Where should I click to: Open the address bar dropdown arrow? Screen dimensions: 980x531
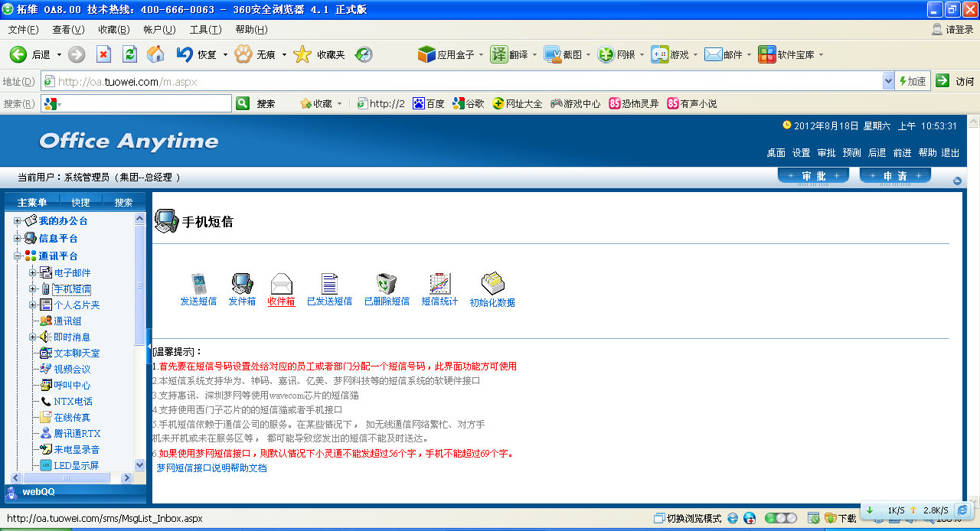pos(888,81)
